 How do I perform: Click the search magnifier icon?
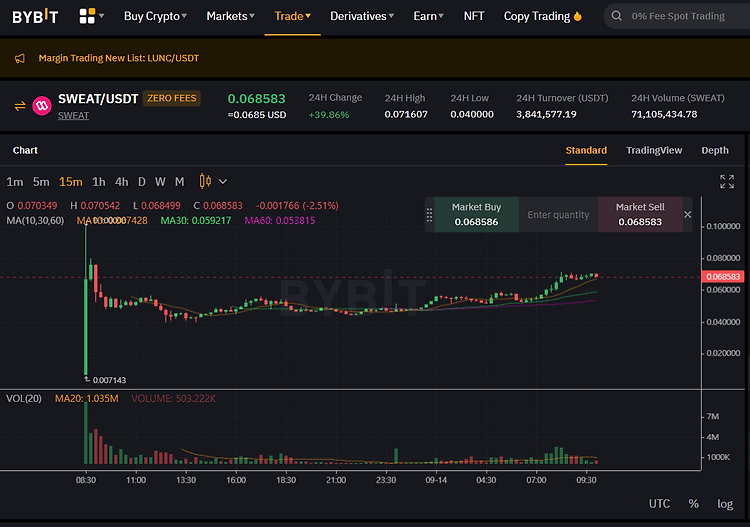(617, 16)
